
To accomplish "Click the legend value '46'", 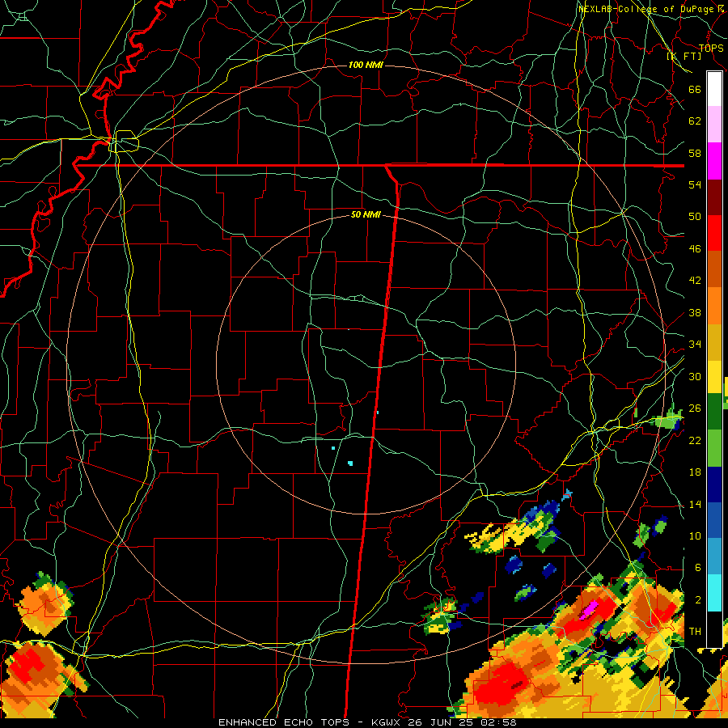I will [695, 248].
